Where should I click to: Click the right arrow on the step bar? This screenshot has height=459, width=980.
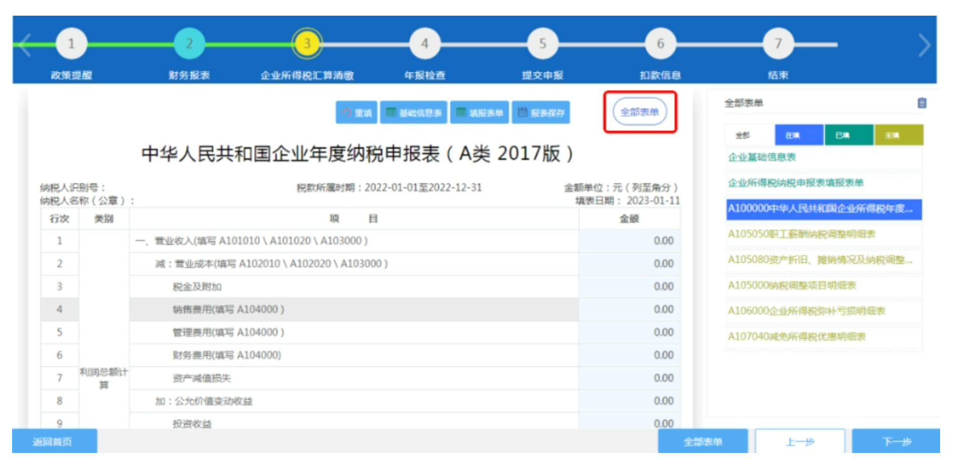[923, 45]
